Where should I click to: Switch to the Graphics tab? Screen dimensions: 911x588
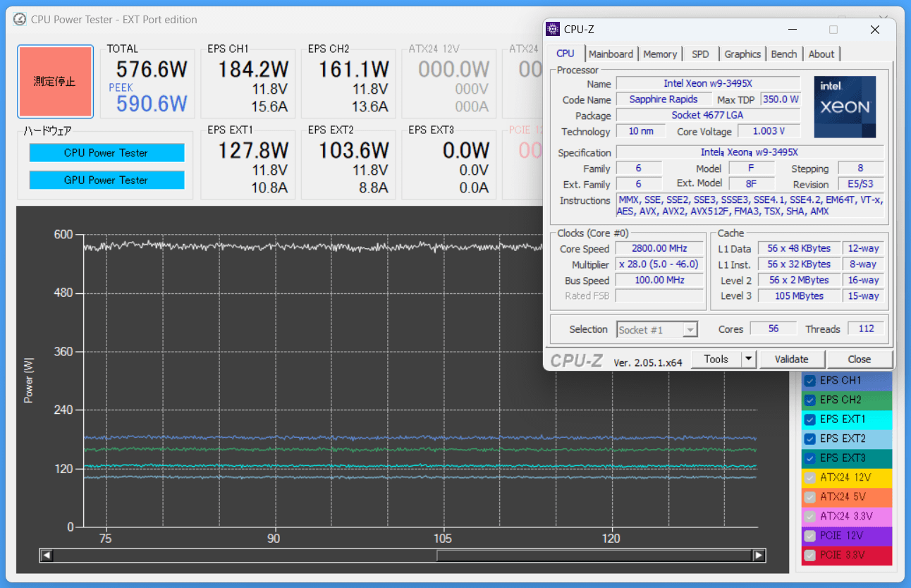742,54
